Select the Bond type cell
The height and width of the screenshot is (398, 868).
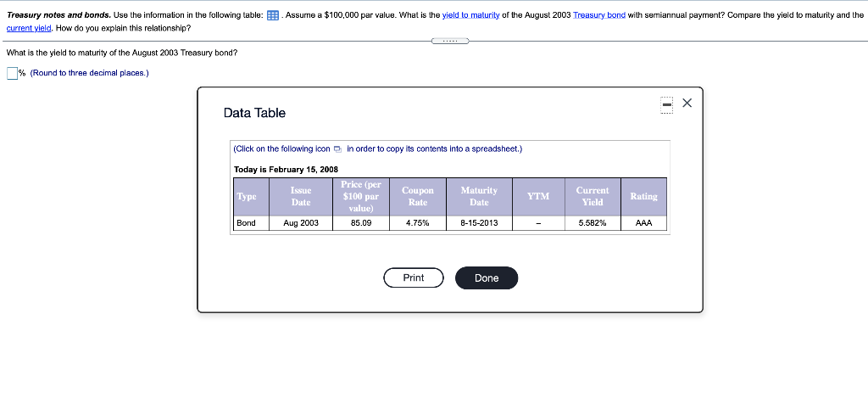(x=251, y=223)
